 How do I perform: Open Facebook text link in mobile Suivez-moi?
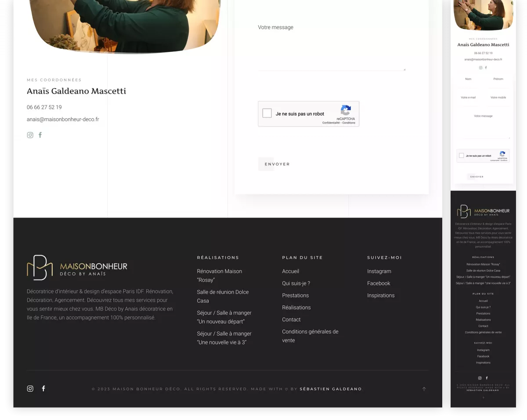pyautogui.click(x=483, y=356)
